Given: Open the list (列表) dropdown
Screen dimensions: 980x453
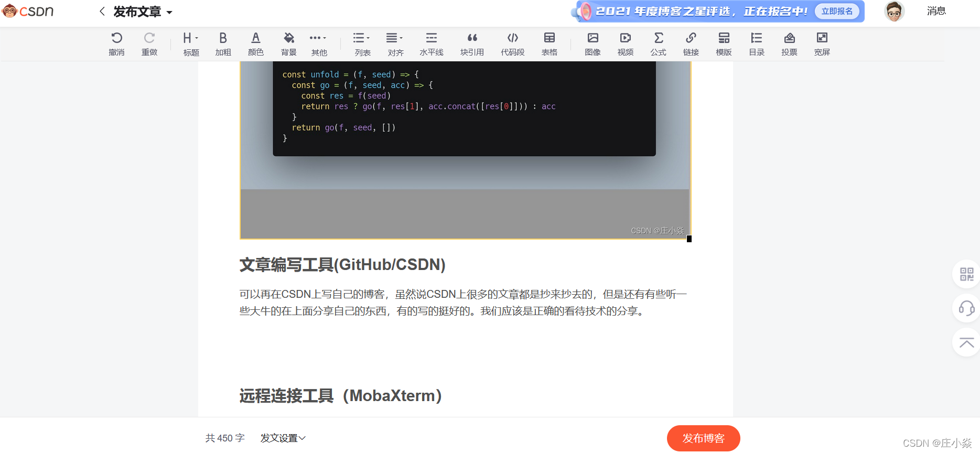Looking at the screenshot, I should (x=362, y=44).
